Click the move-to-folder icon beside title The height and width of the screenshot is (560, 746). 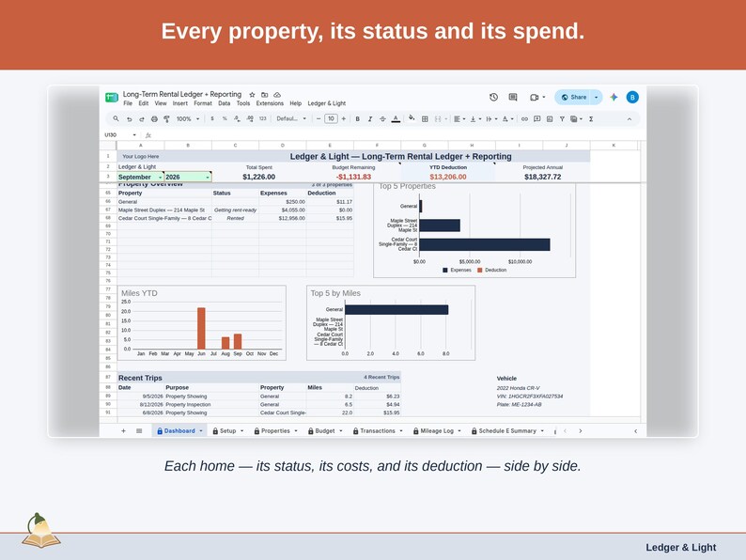(265, 95)
